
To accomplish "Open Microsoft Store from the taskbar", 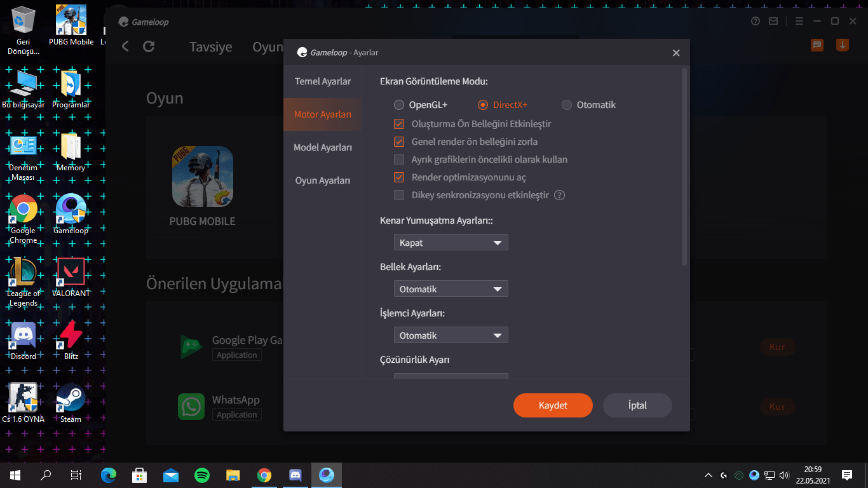I will [x=140, y=475].
